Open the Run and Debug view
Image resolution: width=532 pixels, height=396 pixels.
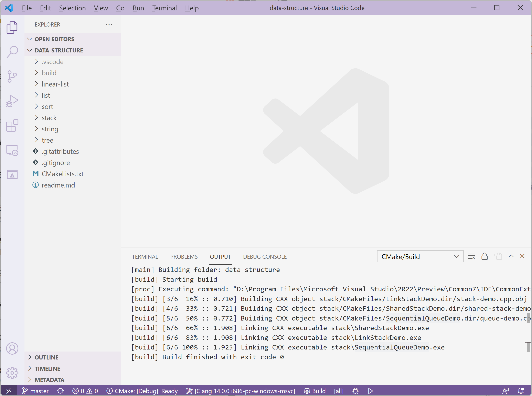coord(12,101)
